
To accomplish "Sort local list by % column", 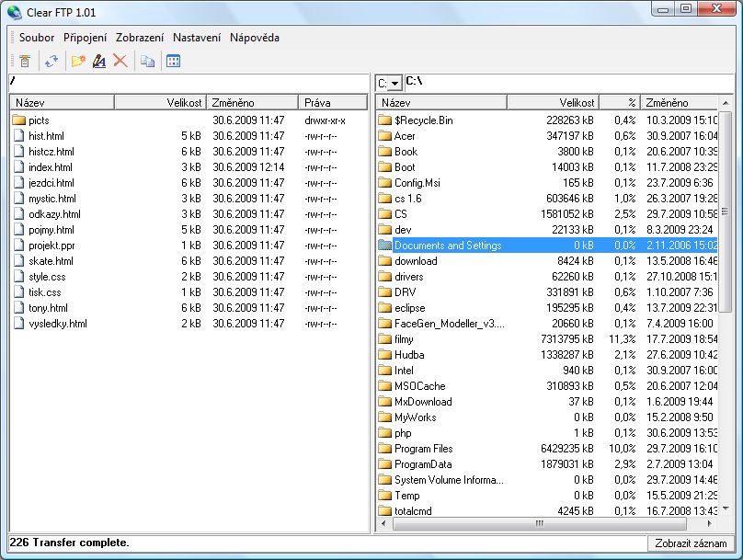I will click(x=620, y=102).
